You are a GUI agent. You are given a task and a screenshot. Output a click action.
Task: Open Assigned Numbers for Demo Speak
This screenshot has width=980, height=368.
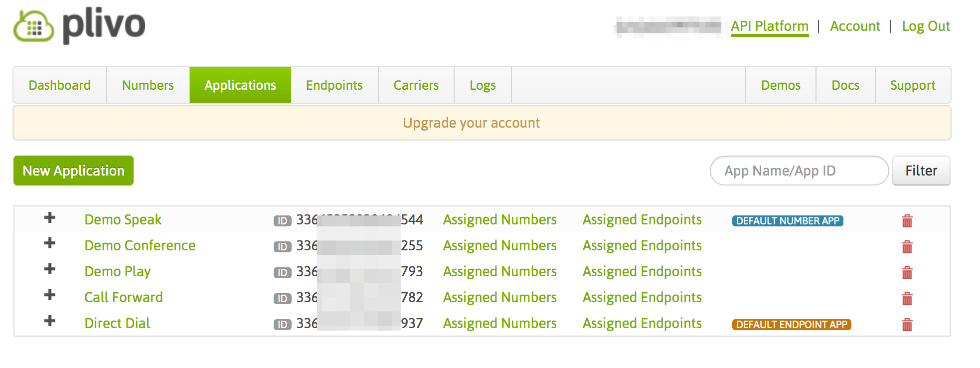coord(499,220)
